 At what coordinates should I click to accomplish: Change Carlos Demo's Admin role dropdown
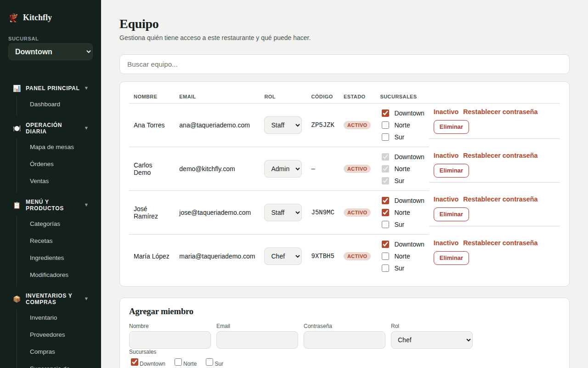point(283,169)
